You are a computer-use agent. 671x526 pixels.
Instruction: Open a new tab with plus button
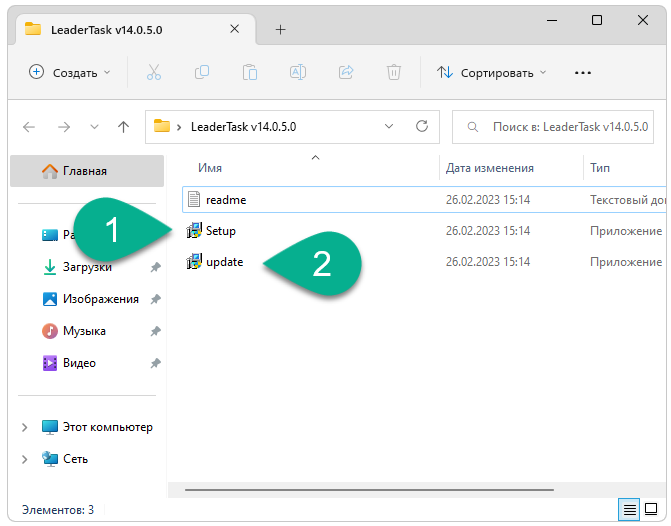(280, 29)
